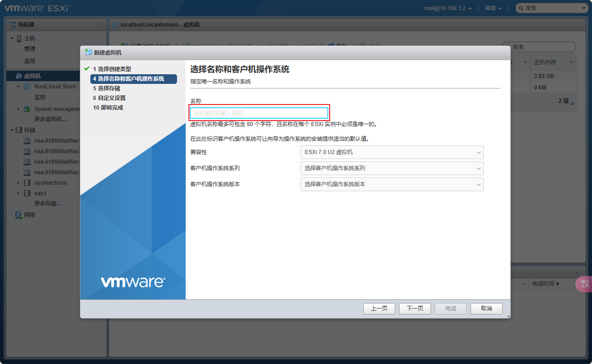Screen dimensions: 592x364
Task: Expand the 1panel management tree node
Action: pyautogui.click(x=18, y=109)
